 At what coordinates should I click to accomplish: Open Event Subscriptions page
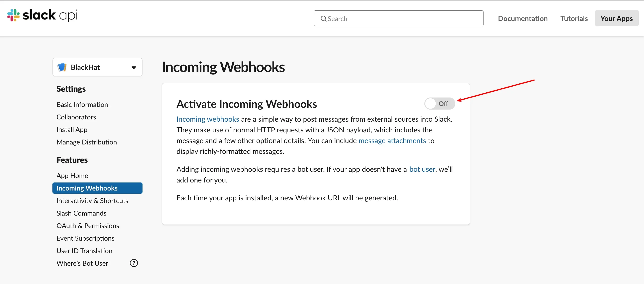[85, 238]
